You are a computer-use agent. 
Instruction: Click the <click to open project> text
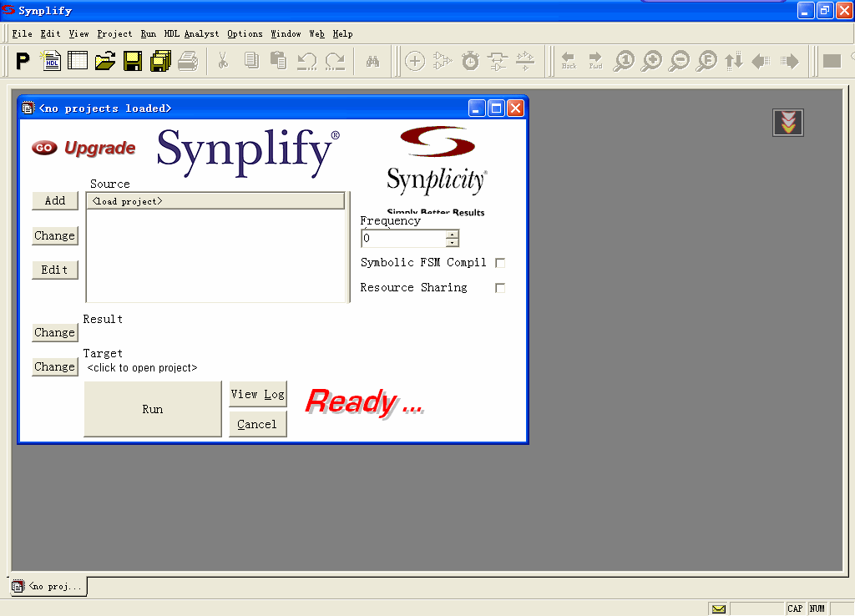(x=142, y=368)
